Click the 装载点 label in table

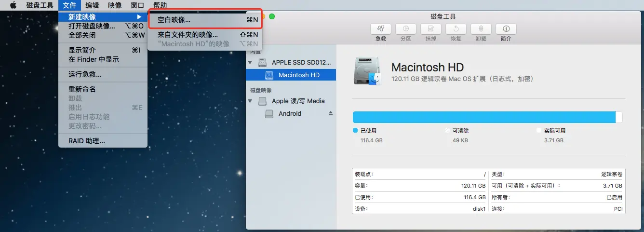[364, 174]
